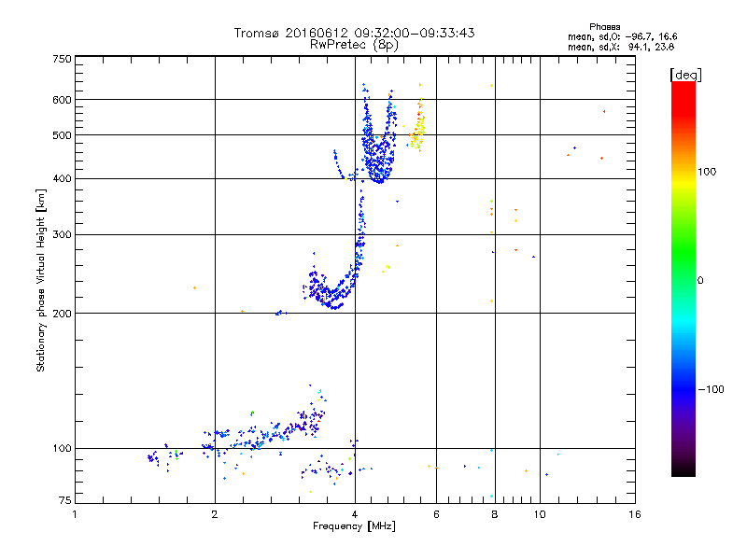Click the 'mean, sd,O: -96.7, 16.6' line
This screenshot has width=747, height=560.
[x=622, y=36]
